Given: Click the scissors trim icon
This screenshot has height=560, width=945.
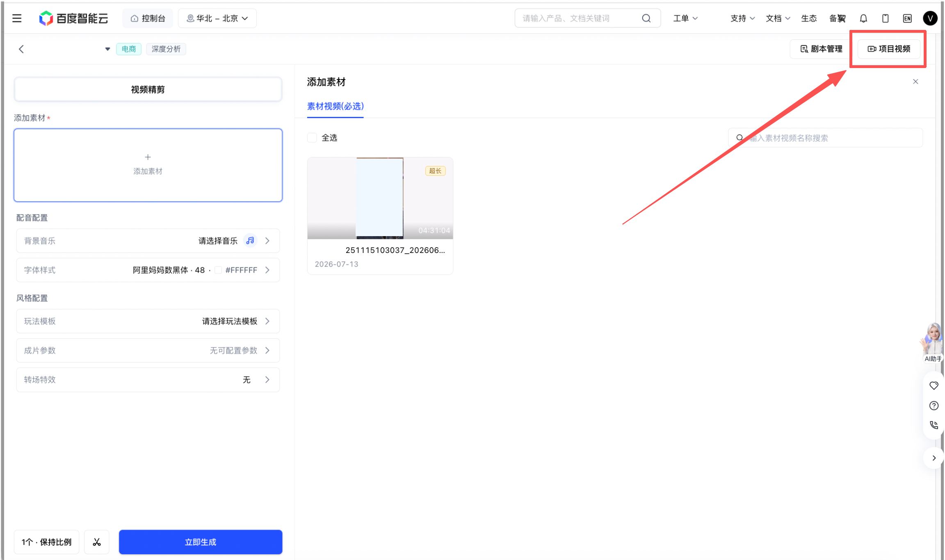Looking at the screenshot, I should click(97, 542).
